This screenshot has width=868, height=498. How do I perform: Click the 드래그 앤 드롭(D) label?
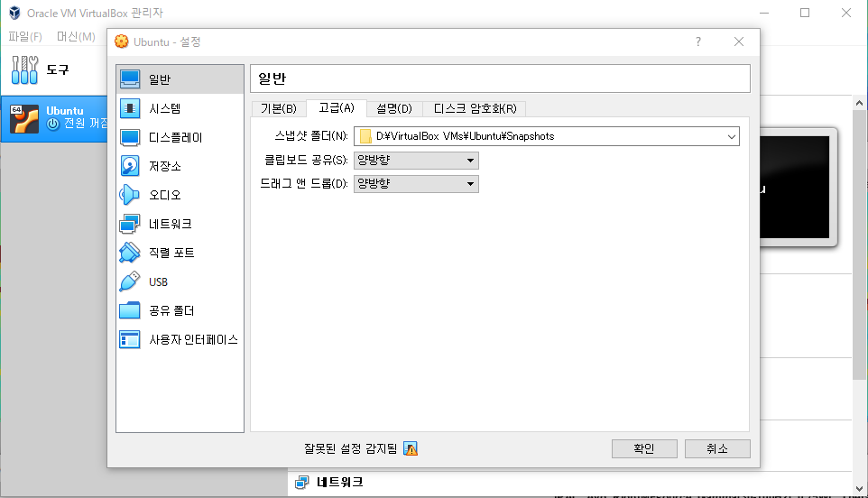tap(304, 184)
